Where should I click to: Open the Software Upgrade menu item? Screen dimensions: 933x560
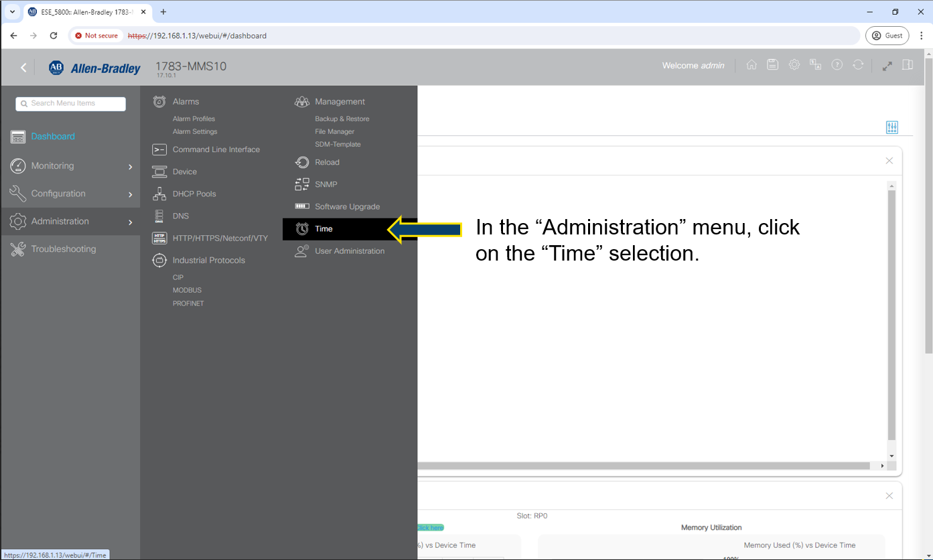pyautogui.click(x=347, y=207)
